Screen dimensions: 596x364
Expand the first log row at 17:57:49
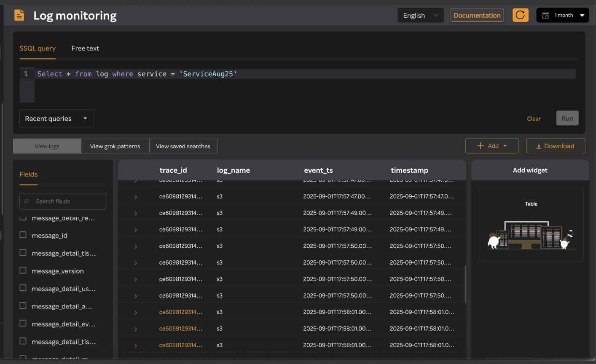coord(135,214)
